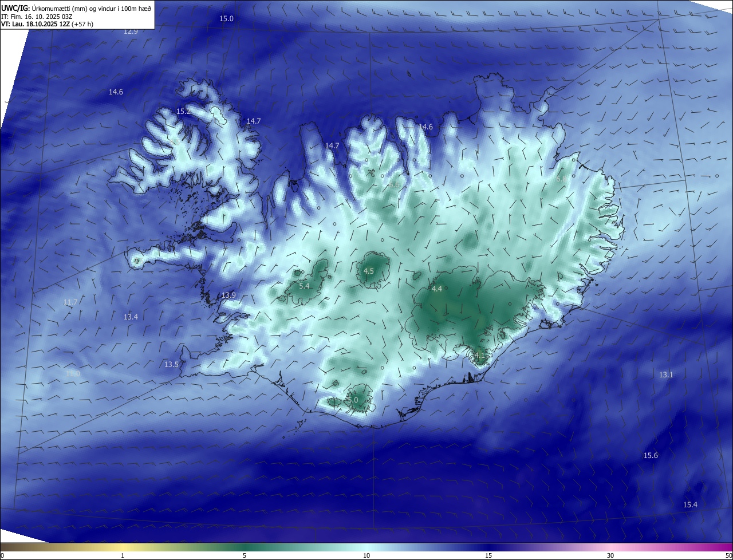
Task: Click the 1 tick on the color scale
Action: tap(123, 555)
